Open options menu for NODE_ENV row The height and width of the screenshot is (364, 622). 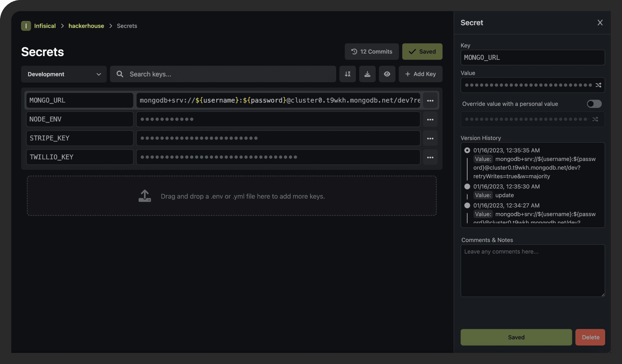click(430, 119)
